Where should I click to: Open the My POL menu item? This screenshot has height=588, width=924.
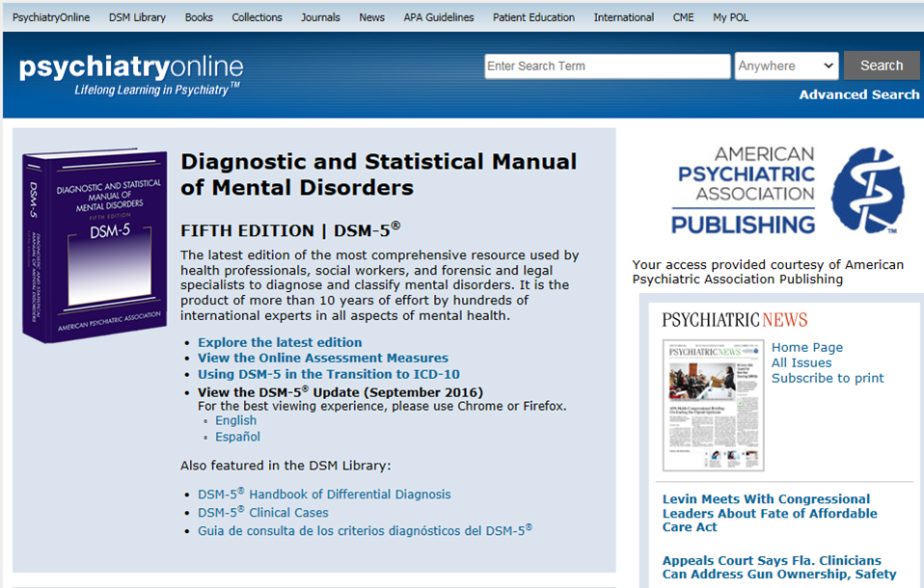[x=731, y=17]
